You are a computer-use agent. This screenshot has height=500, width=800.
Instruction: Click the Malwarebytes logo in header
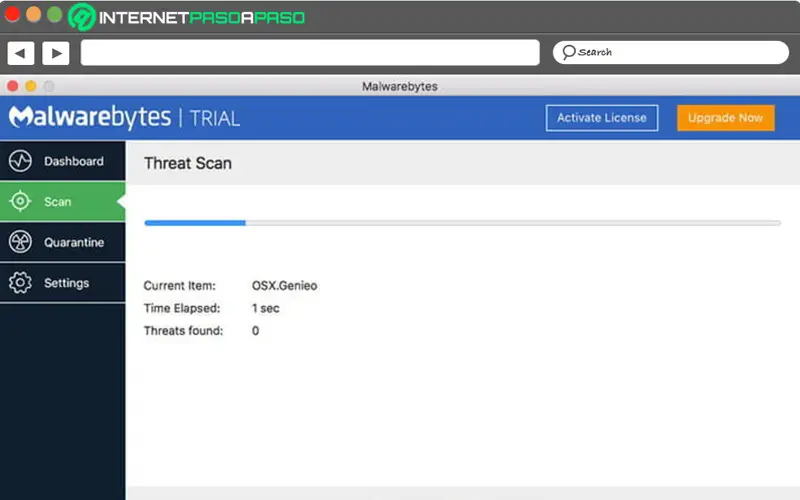90,117
